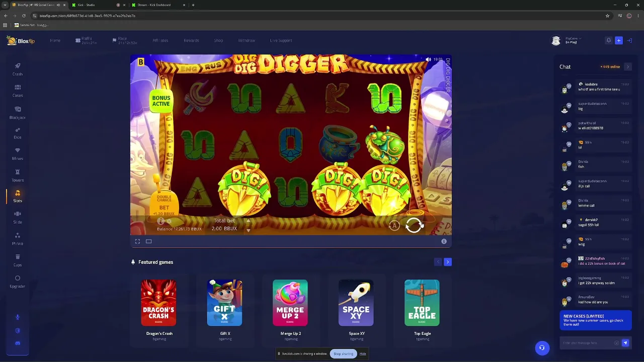This screenshot has height=362, width=644.
Task: Open Live Support in top navigation
Action: [x=281, y=41]
